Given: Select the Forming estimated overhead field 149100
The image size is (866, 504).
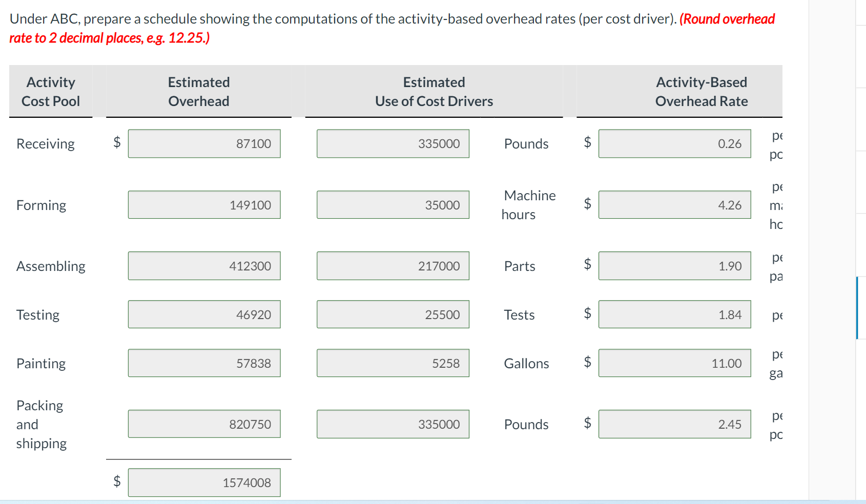Looking at the screenshot, I should (204, 205).
